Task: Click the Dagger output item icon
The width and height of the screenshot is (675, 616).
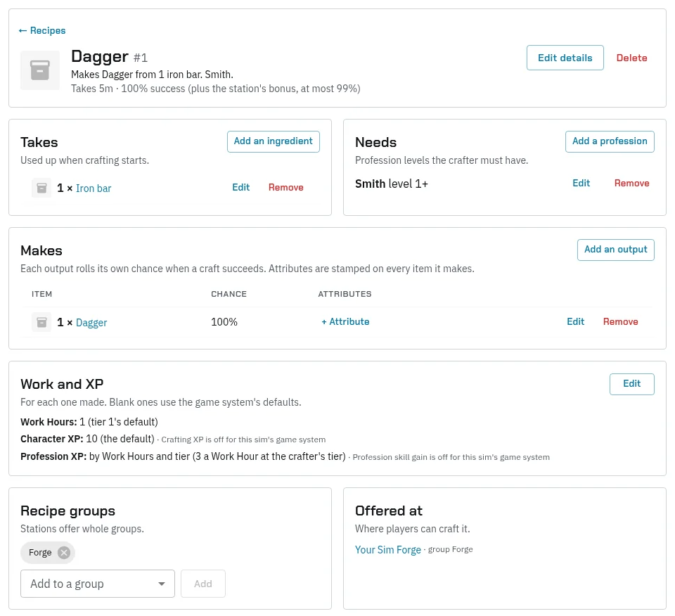Action: pyautogui.click(x=41, y=322)
